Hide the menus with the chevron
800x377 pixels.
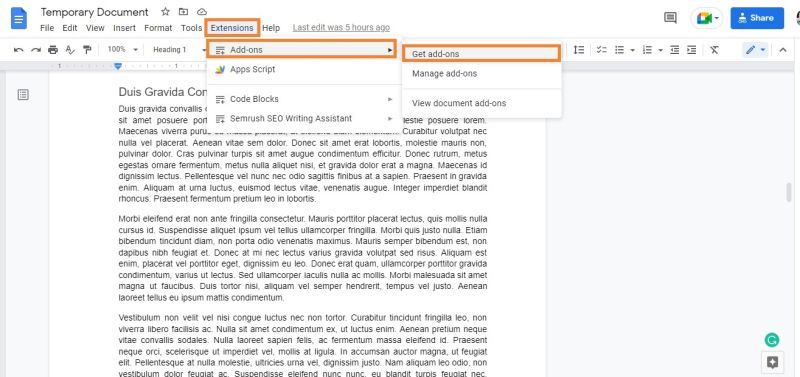coord(783,49)
